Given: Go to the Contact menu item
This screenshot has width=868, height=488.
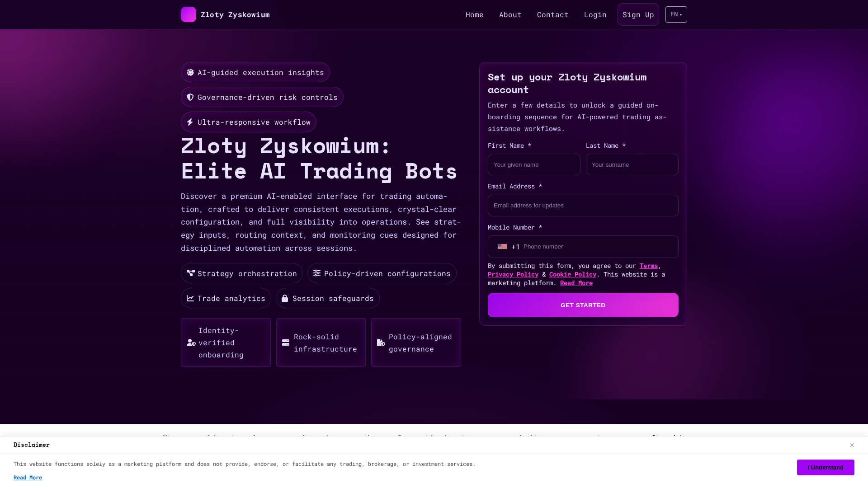Looking at the screenshot, I should pyautogui.click(x=552, y=14).
